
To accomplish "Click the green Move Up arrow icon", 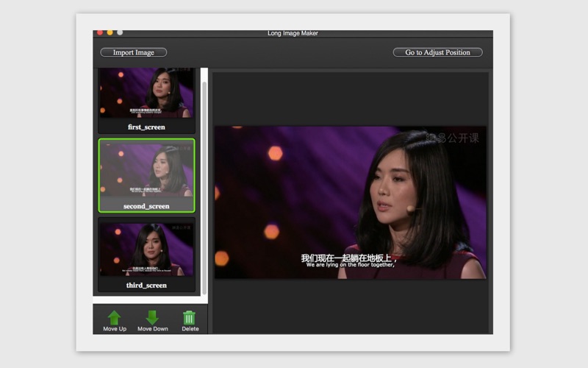I will click(x=115, y=318).
